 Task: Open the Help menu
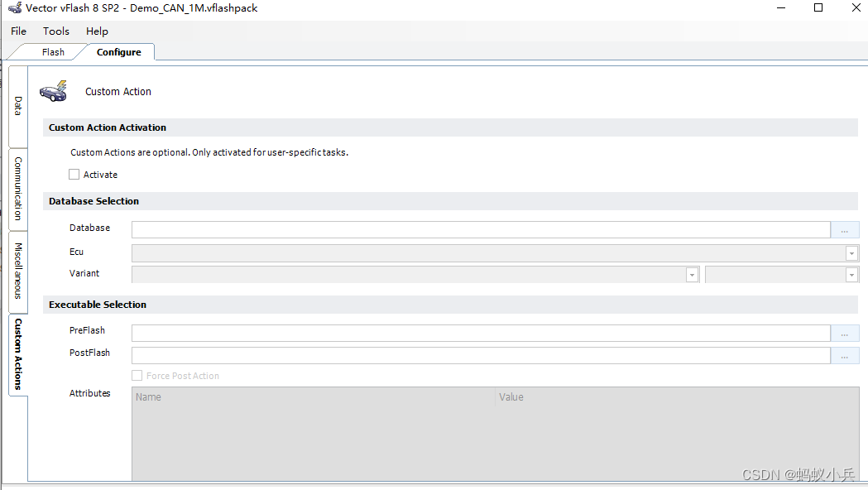pos(97,31)
